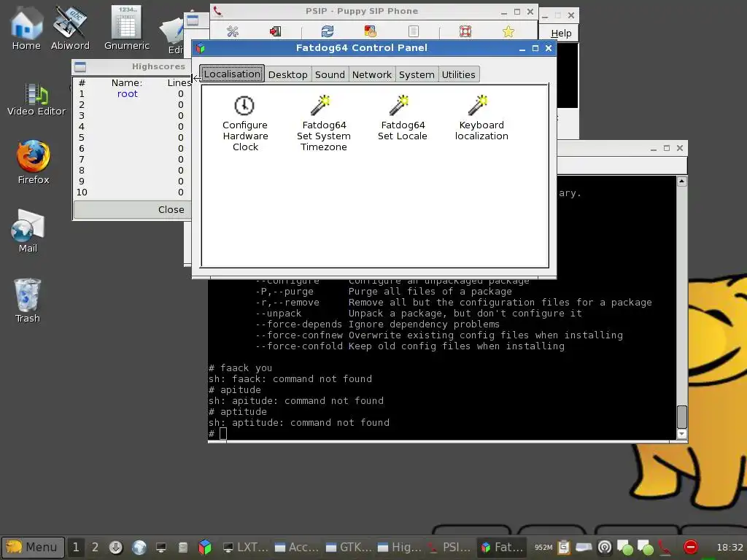
Task: Switch to workspace 1 in the pager
Action: [76, 547]
